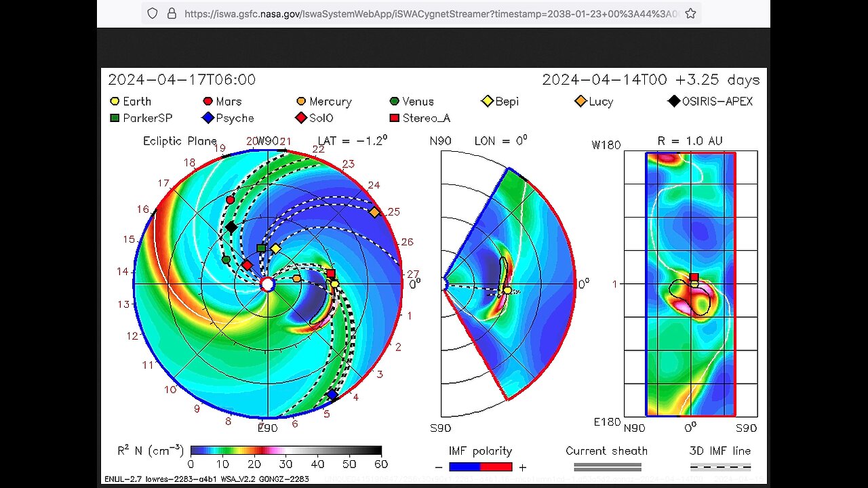Viewport: 868px width, 488px height.
Task: Click the W180 axis label
Action: click(x=606, y=145)
